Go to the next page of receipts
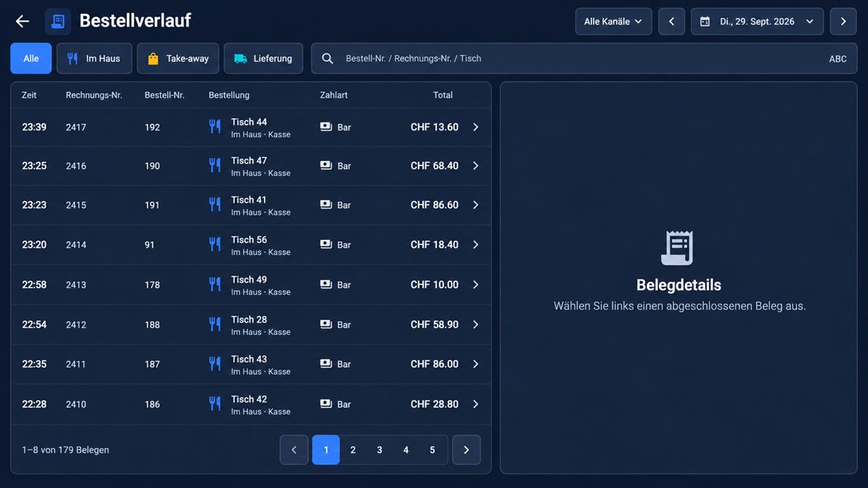The width and height of the screenshot is (868, 488). [467, 450]
